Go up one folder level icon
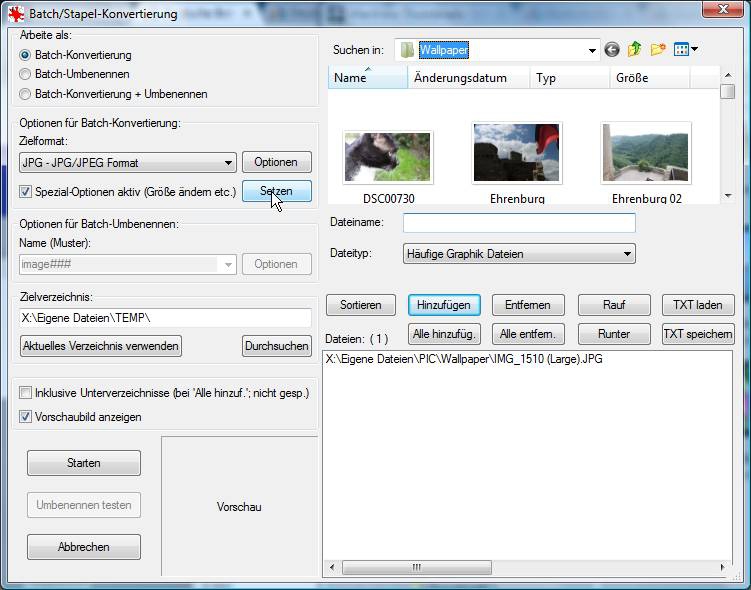Image resolution: width=751 pixels, height=590 pixels. tap(635, 49)
